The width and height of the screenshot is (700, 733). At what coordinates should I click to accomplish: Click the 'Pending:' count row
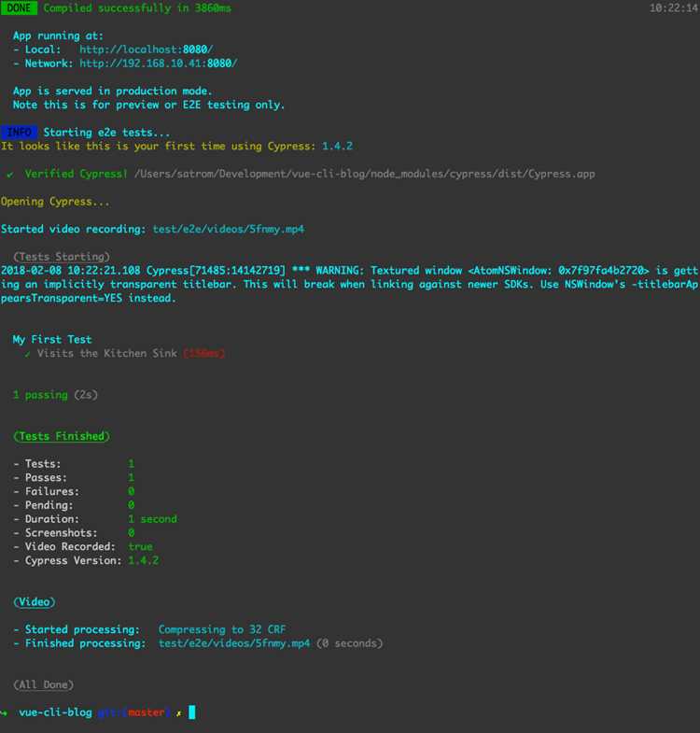(74, 505)
